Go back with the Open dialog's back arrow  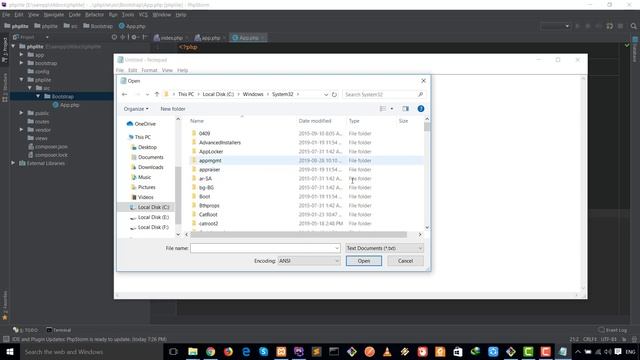point(124,94)
